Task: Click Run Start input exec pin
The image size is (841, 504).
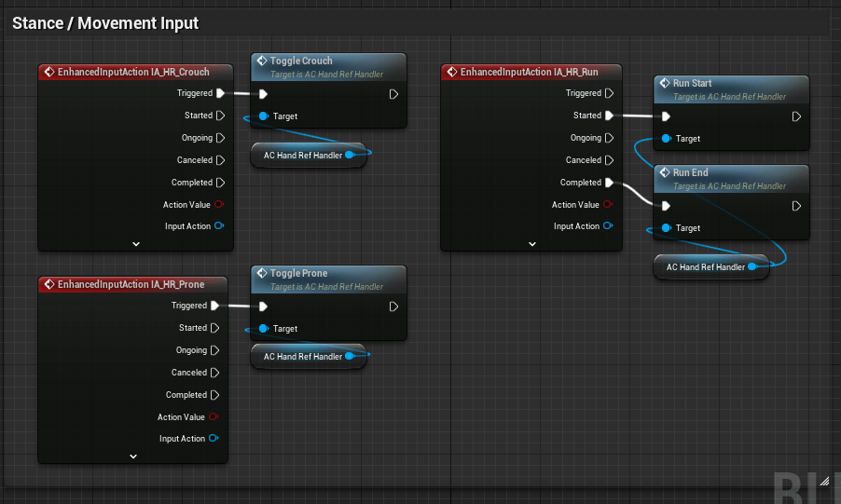Action: coord(666,116)
